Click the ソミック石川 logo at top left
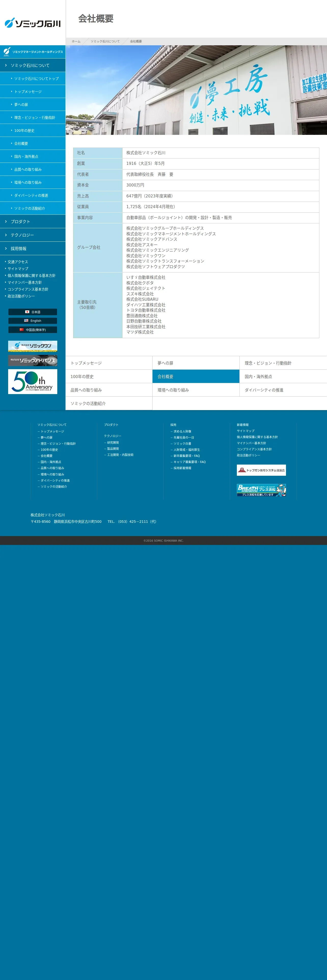Viewport: 327px width, 980px height. click(33, 23)
